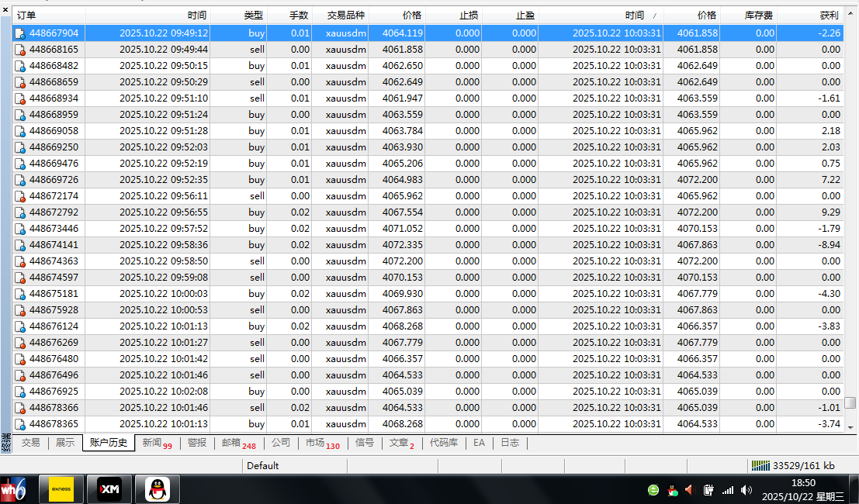859x504 pixels.
Task: Sort by the 交易品种 column header
Action: 340,16
